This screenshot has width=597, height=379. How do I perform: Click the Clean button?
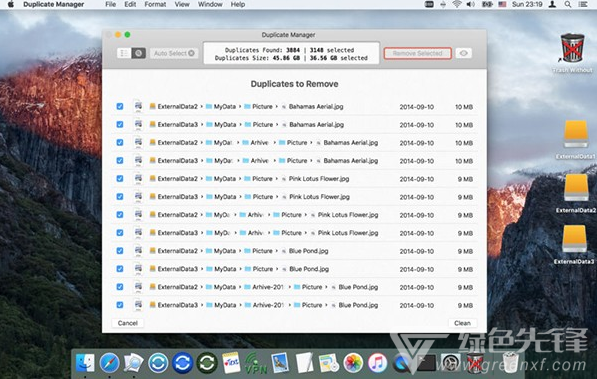click(462, 323)
